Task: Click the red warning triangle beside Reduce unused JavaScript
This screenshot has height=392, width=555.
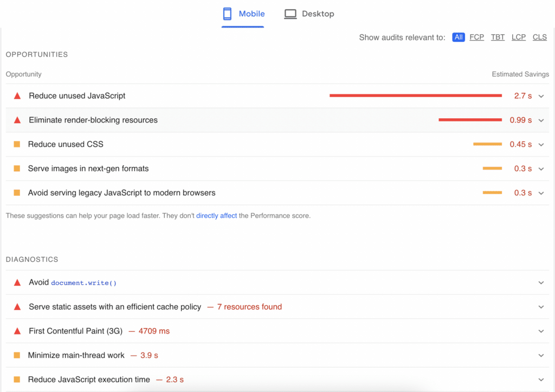Action: tap(17, 95)
